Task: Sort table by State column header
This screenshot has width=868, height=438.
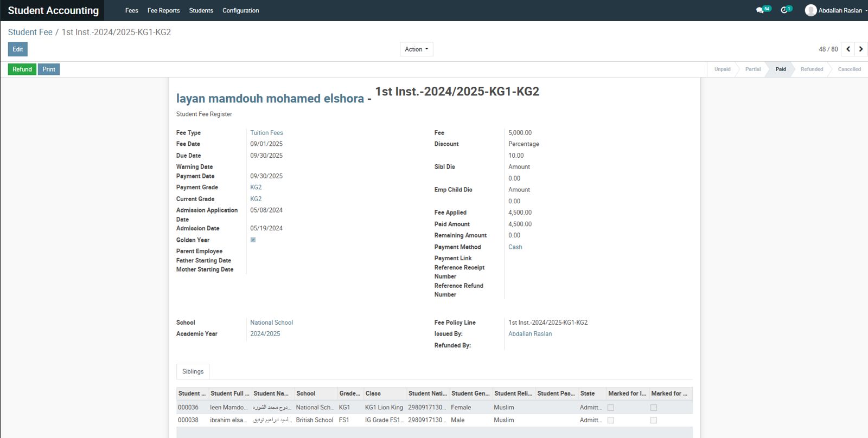Action: click(588, 394)
